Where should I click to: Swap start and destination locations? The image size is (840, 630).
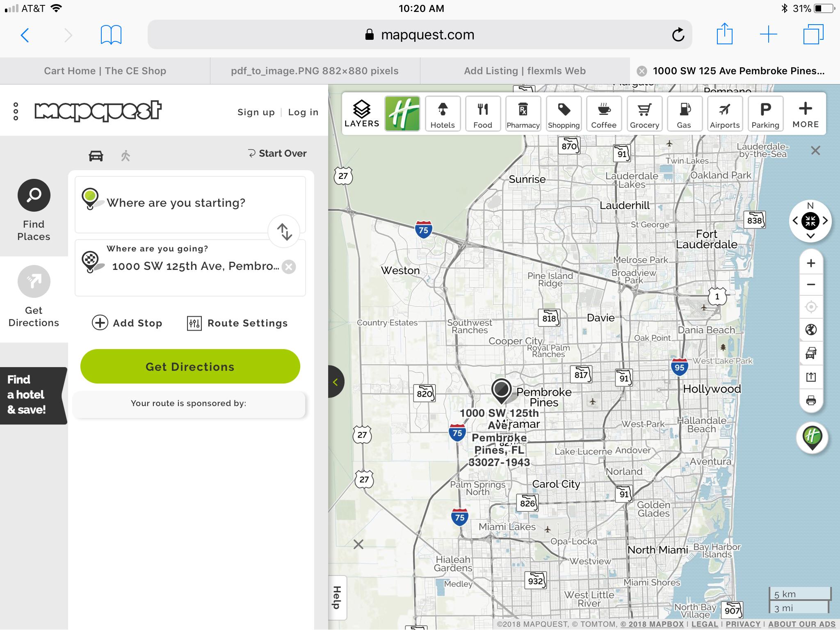pos(284,231)
